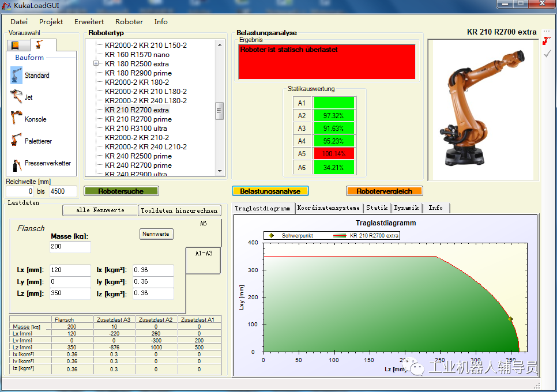Click the Nennwerte button in Flansch
The image size is (557, 392).
tap(156, 234)
